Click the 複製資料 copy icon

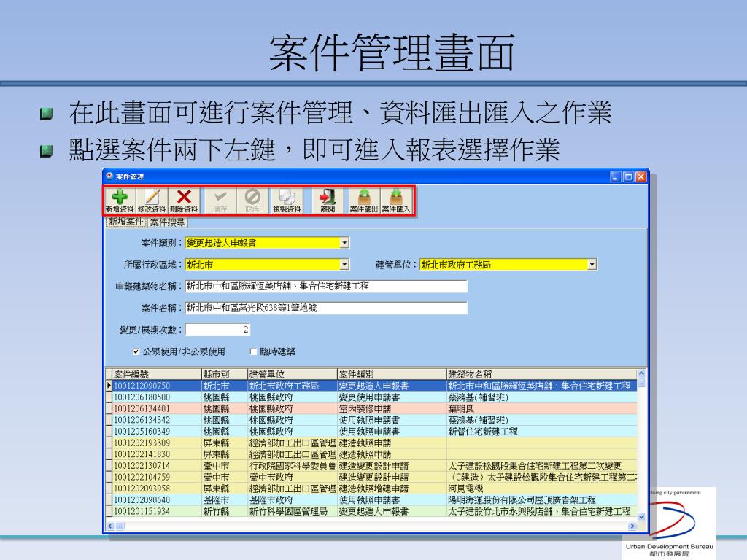point(287,201)
